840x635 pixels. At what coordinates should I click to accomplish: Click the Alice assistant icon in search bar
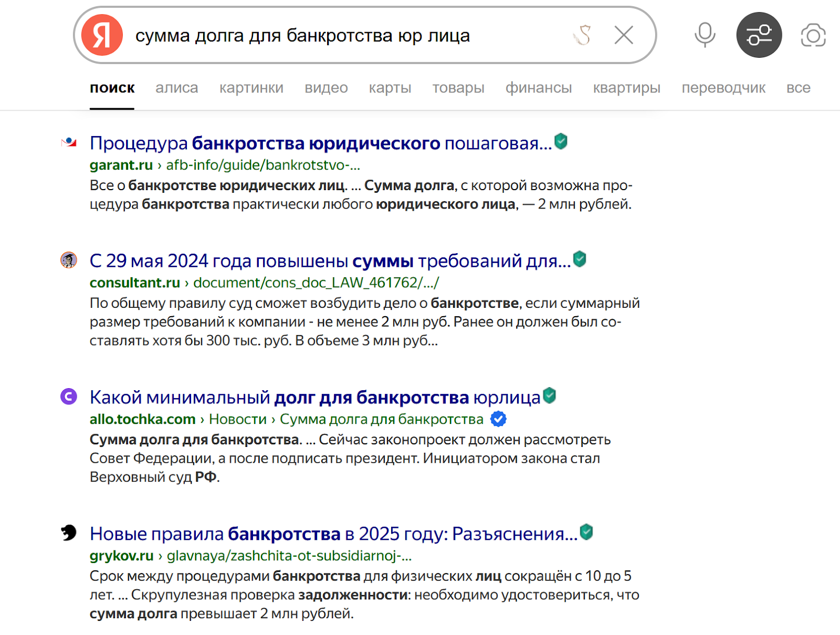point(582,35)
